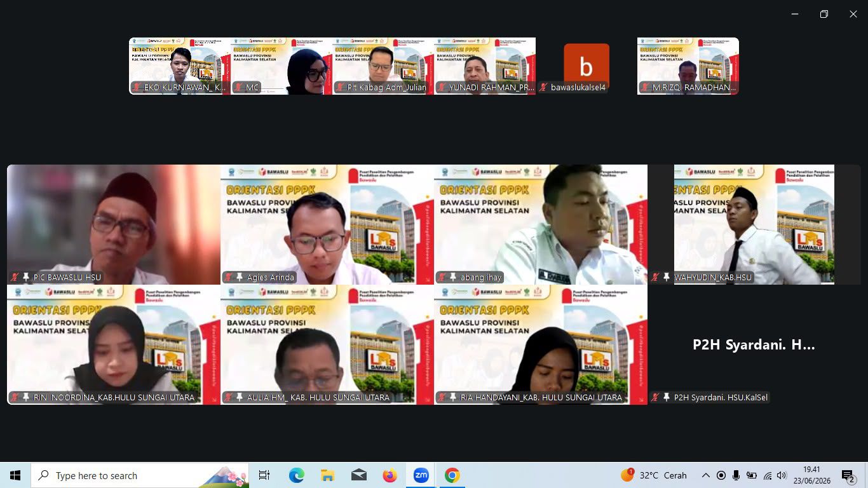
Task: Restore down the Zoom window
Action: click(824, 14)
